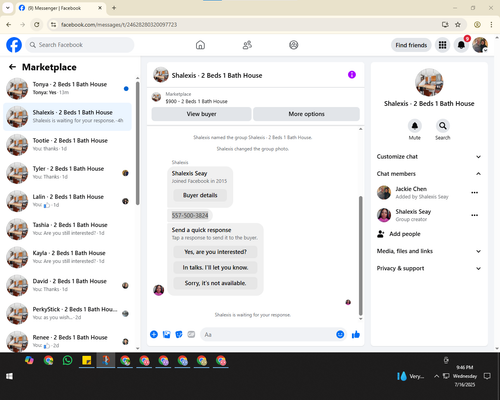The image size is (500, 400).
Task: Reload the page
Action: coord(37,25)
